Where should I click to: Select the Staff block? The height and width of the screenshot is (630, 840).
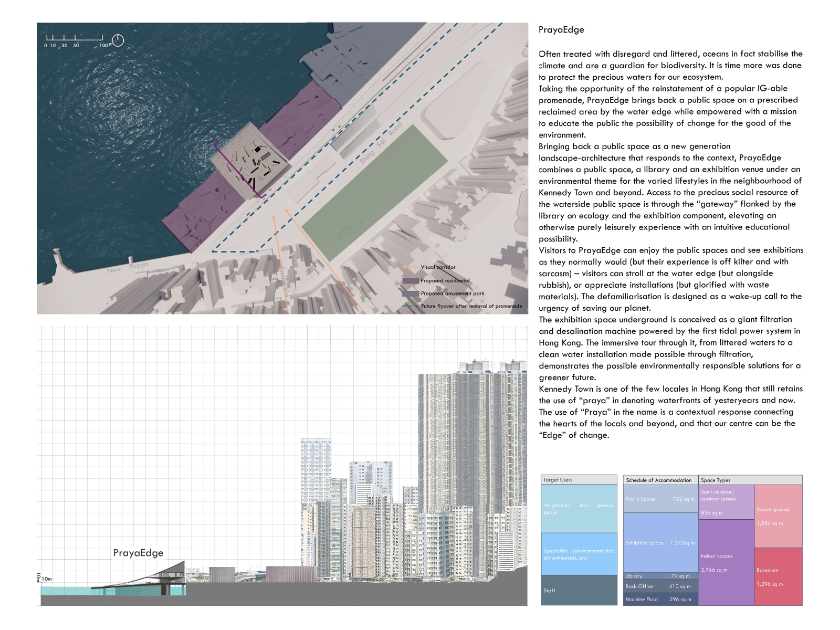pyautogui.click(x=579, y=590)
